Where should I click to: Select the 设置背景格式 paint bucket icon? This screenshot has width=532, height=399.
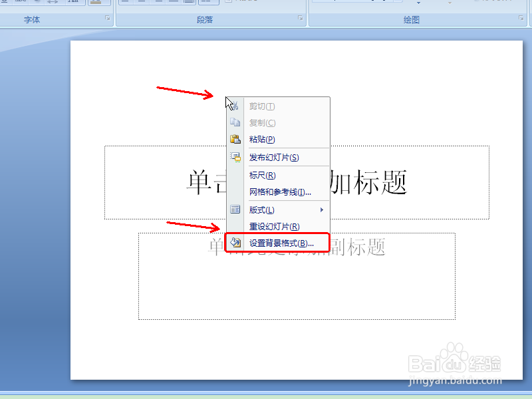pos(235,242)
